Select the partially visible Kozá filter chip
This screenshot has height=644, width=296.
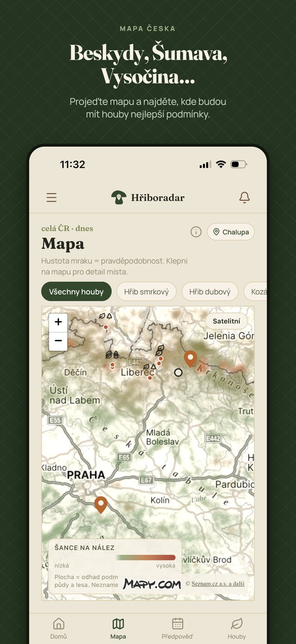[x=256, y=292]
